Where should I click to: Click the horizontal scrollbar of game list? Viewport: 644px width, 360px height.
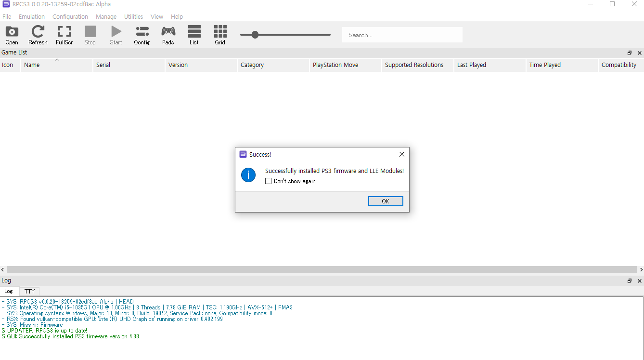point(322,270)
